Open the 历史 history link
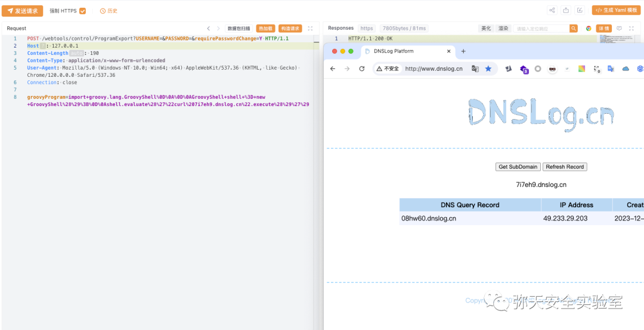 tap(109, 11)
